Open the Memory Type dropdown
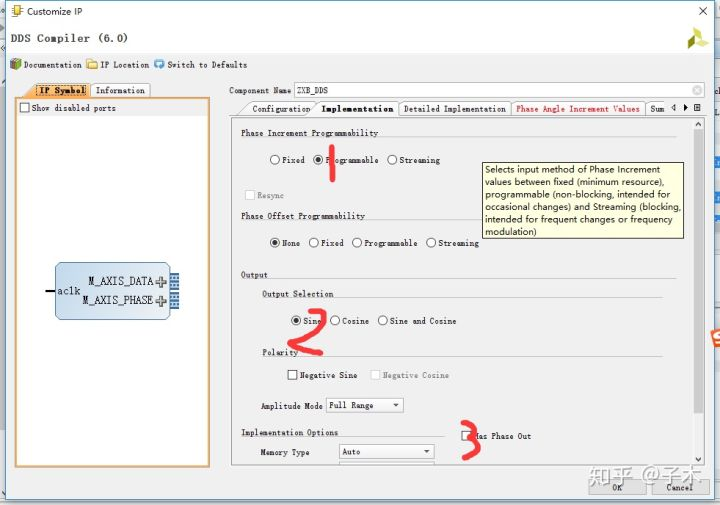The image size is (720, 505). (386, 452)
